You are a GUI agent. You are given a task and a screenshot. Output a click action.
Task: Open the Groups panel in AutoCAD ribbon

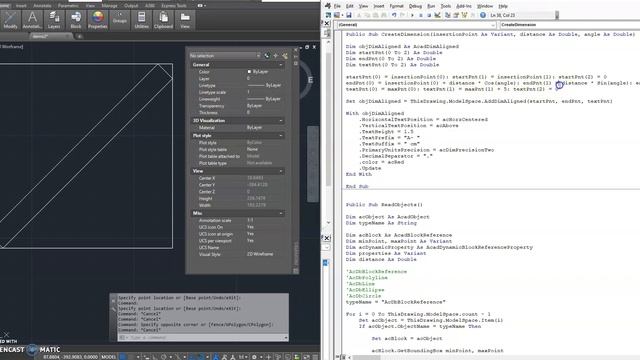(120, 20)
